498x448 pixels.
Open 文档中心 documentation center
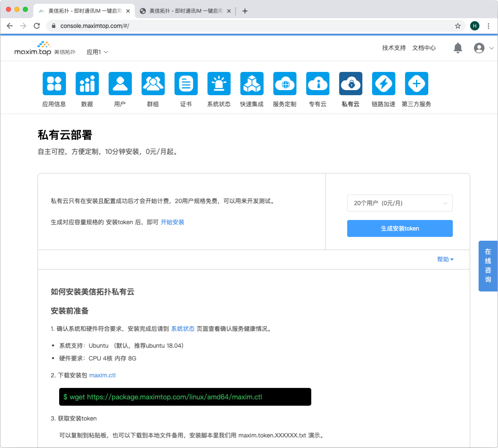coord(424,48)
